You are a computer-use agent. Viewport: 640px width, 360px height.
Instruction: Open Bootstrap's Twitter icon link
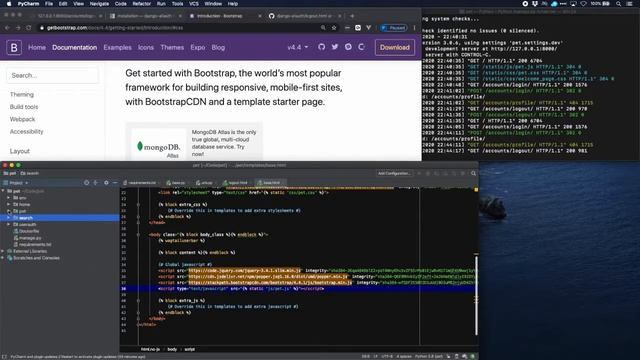click(335, 47)
